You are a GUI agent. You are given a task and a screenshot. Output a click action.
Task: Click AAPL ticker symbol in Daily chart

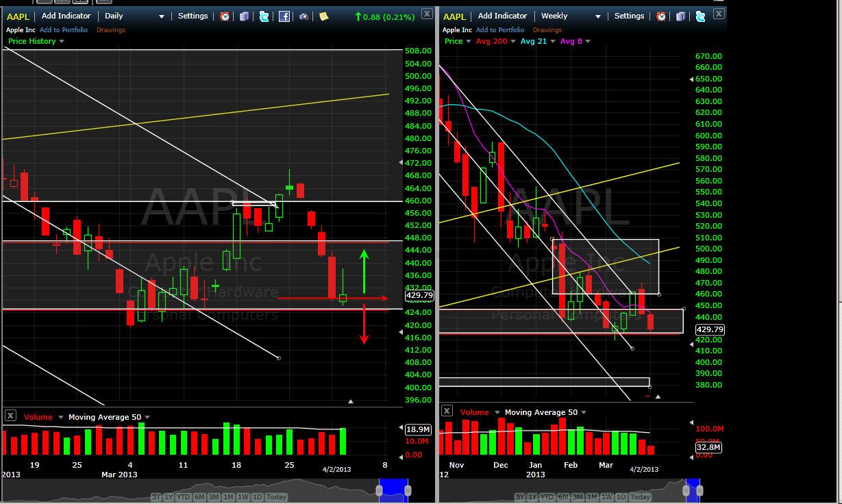pos(18,16)
